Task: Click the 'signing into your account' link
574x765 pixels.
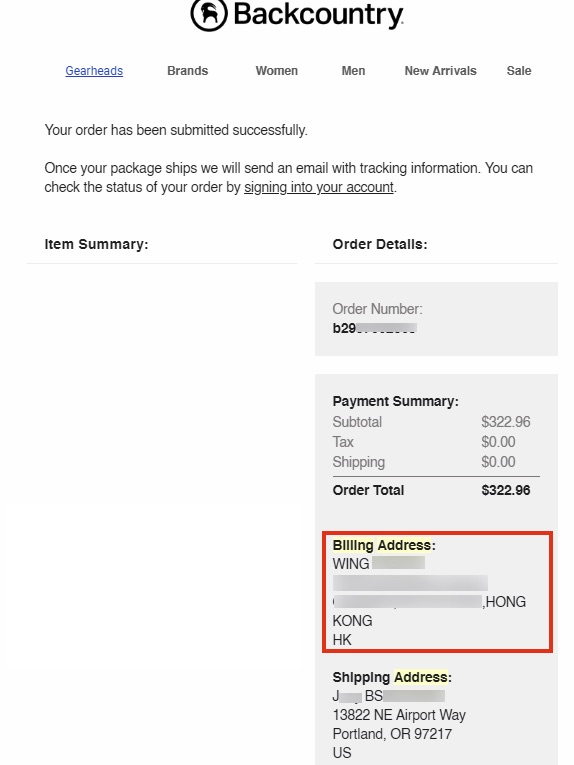Action: coord(319,187)
